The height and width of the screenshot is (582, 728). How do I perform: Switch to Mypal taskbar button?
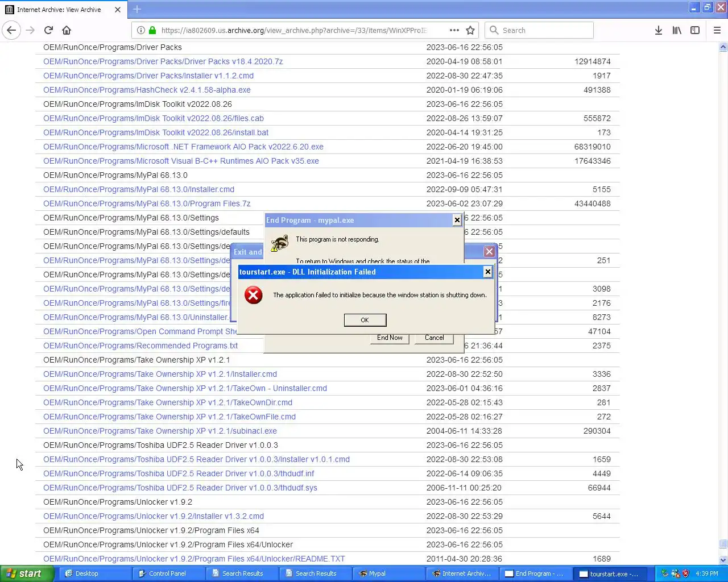click(x=389, y=573)
